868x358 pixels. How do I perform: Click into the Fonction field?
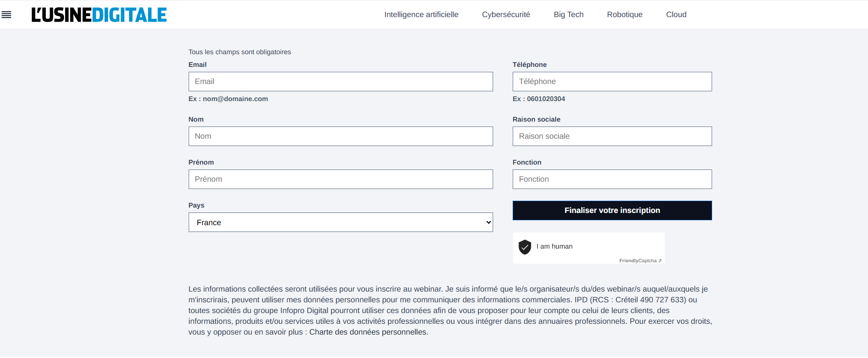[x=612, y=179]
